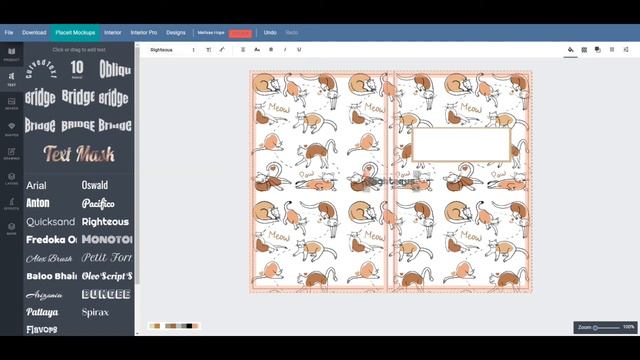Click the Undo button
The height and width of the screenshot is (360, 640).
270,33
